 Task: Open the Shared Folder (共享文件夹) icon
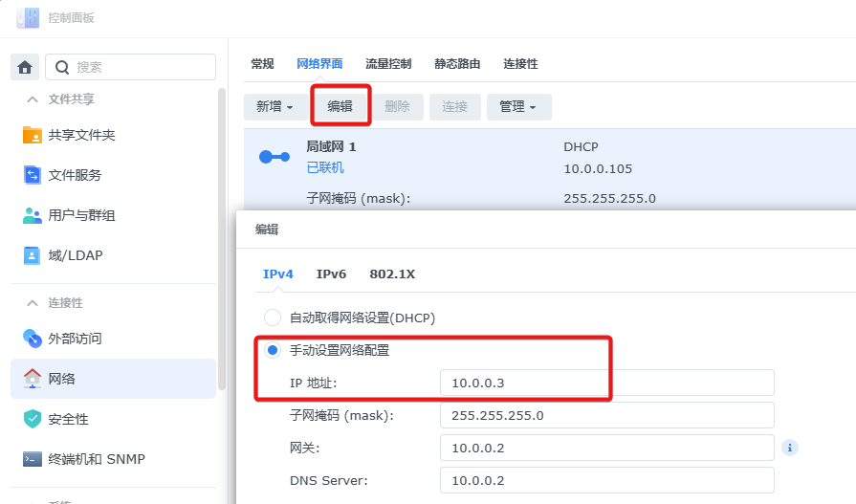point(33,135)
